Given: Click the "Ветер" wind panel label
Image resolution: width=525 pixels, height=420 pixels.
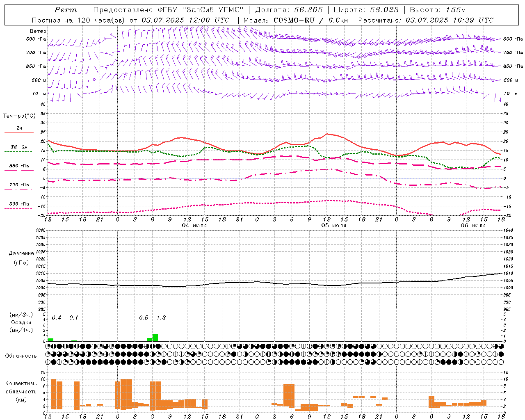Looking at the screenshot, I should click(x=38, y=31).
